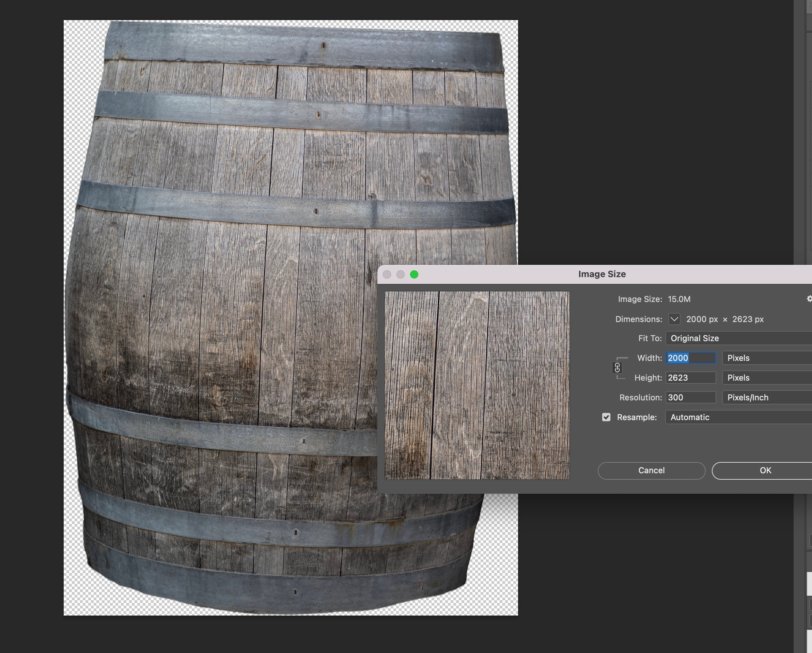Open the Width units dropdown showing Pixels

pos(765,358)
